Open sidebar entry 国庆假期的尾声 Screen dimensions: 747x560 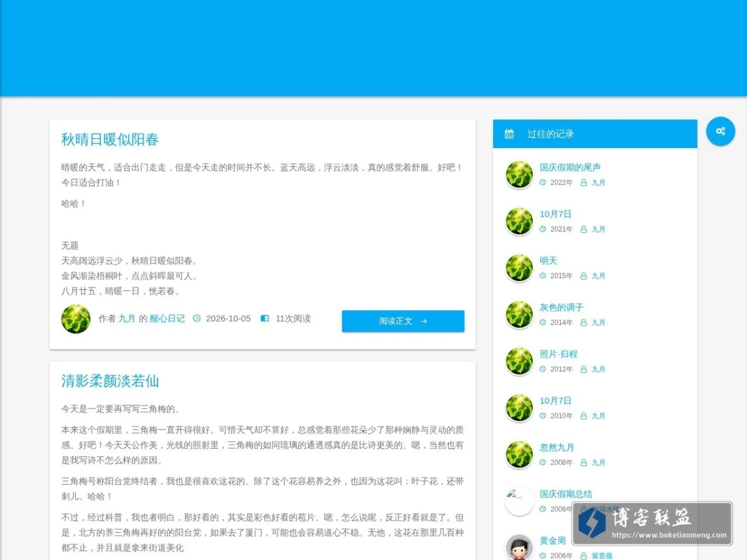point(570,167)
